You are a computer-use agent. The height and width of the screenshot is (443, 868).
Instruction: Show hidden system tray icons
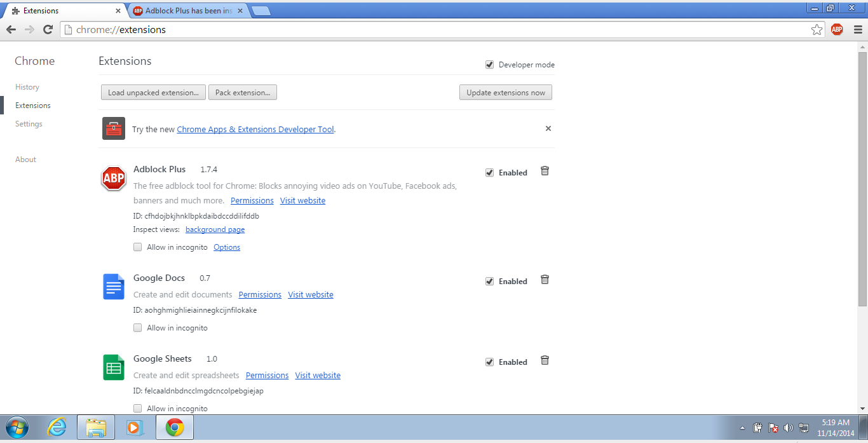tap(743, 428)
